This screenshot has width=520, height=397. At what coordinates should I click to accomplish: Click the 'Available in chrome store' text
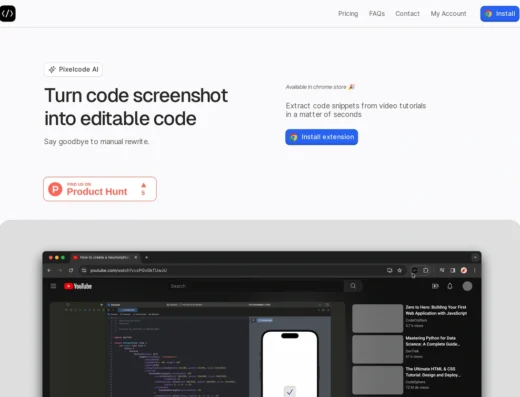pos(316,87)
